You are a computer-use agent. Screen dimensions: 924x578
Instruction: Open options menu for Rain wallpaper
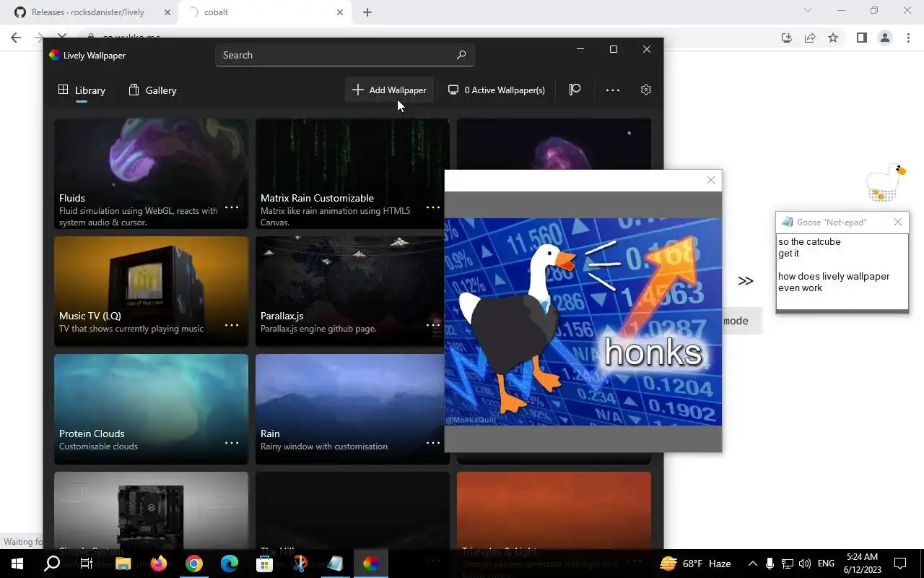point(433,443)
